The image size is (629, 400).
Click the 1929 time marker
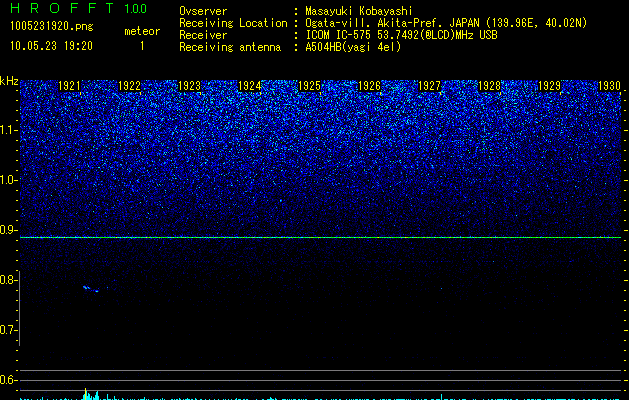coord(549,86)
